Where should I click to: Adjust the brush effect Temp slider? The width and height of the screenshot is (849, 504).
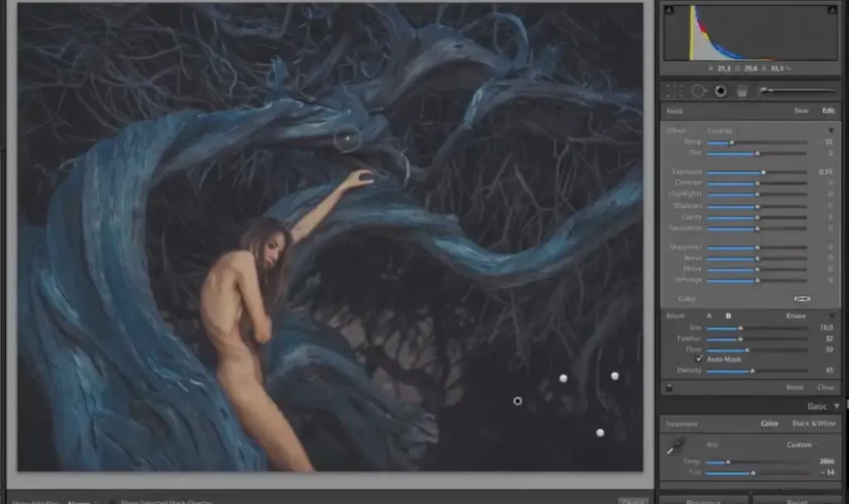(757, 143)
